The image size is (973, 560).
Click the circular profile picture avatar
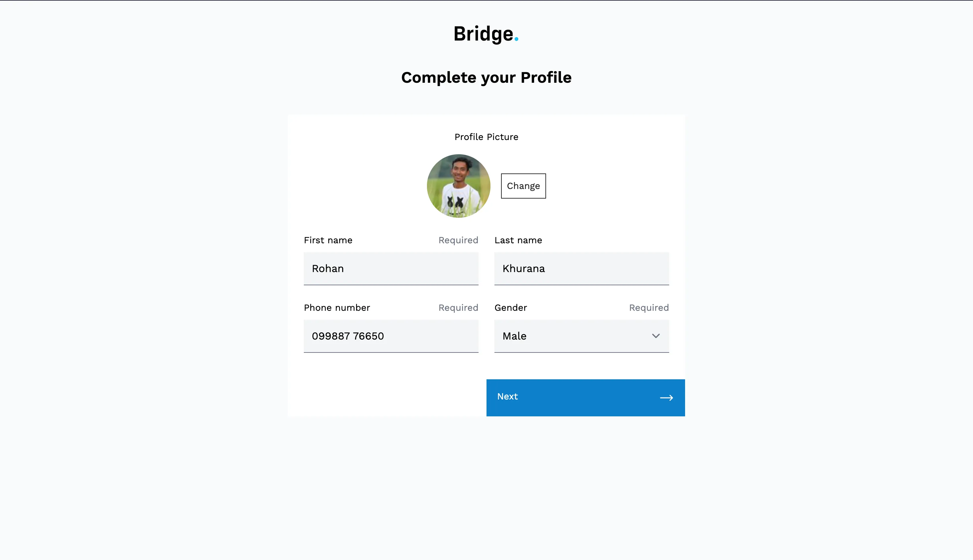click(458, 186)
